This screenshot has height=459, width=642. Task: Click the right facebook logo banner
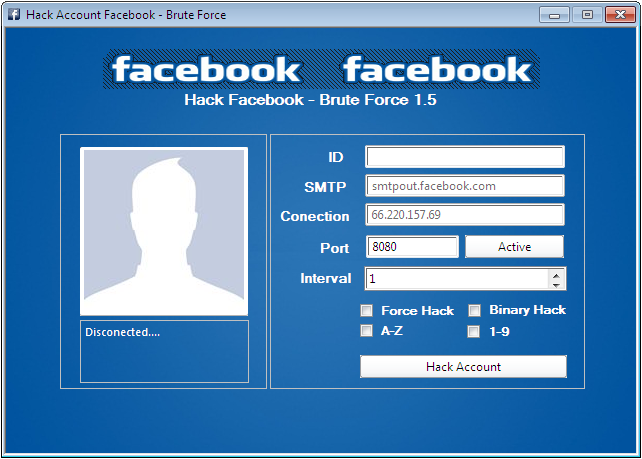(437, 70)
